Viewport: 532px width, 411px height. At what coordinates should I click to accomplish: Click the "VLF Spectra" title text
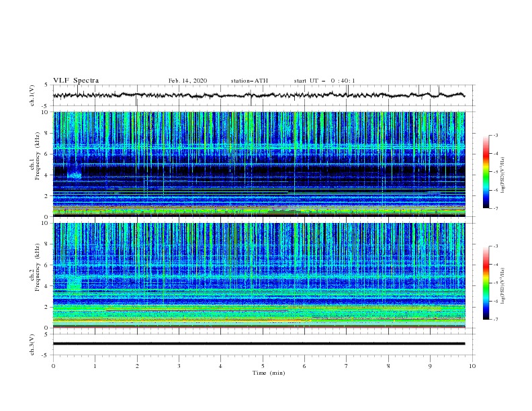pos(76,81)
